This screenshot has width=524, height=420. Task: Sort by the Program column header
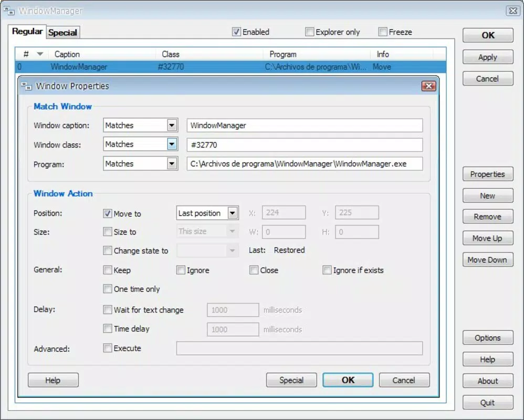tap(317, 54)
